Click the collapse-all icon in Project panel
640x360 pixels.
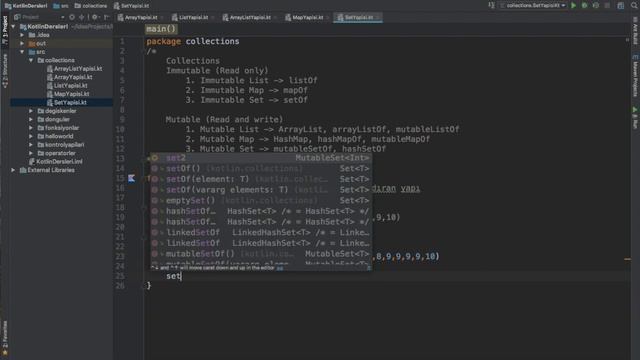82,17
